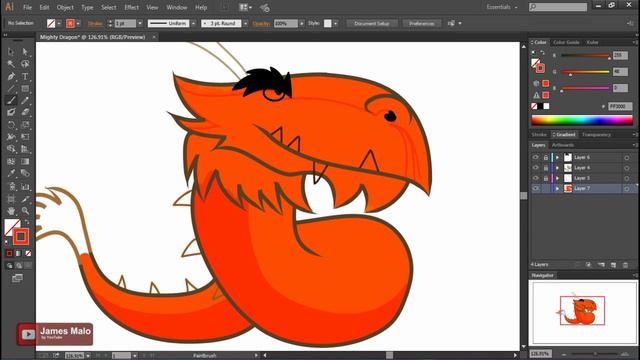
Task: Select the Gradient tool
Action: [x=25, y=162]
